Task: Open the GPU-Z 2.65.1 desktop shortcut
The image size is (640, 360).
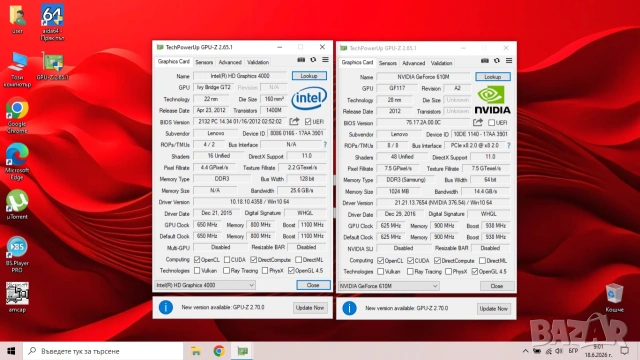Action: click(52, 66)
